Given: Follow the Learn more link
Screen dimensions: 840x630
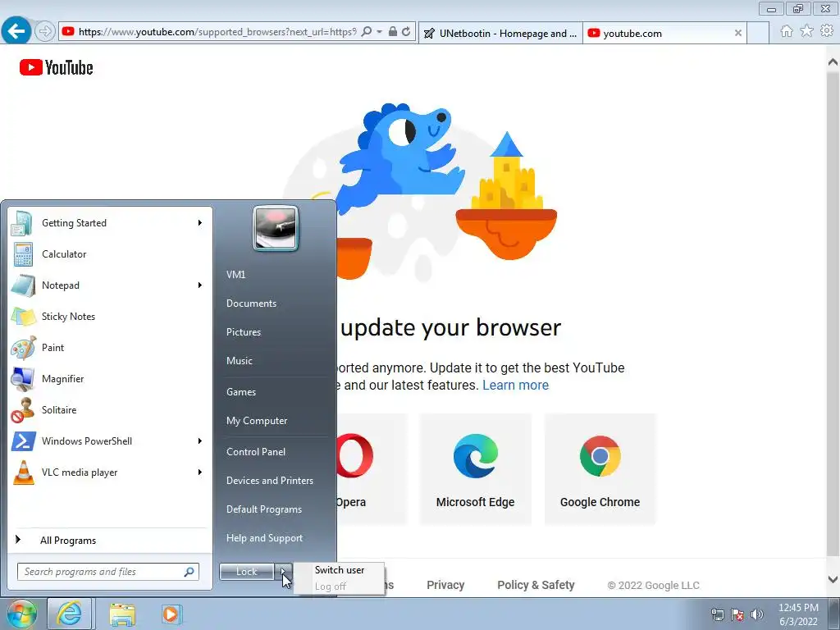Looking at the screenshot, I should point(515,386).
